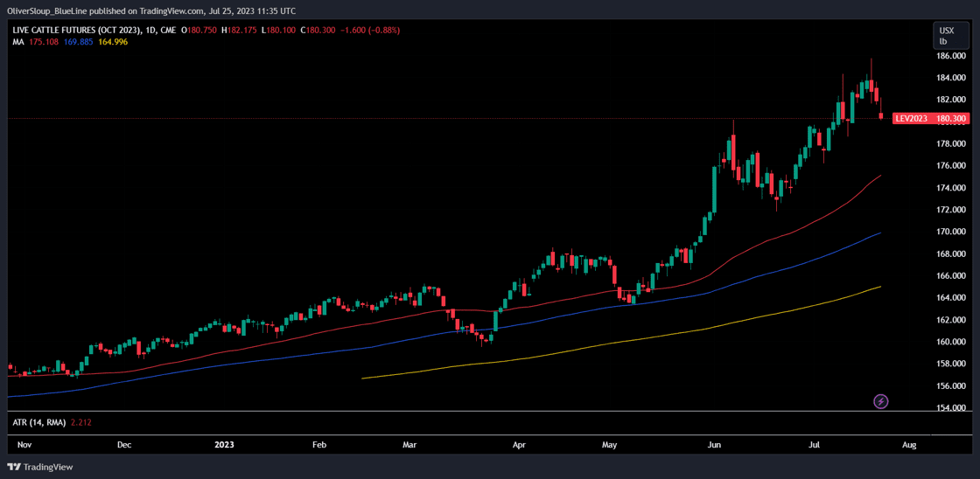Click the 184.000 price axis label
Image resolution: width=980 pixels, height=479 pixels.
pos(950,78)
